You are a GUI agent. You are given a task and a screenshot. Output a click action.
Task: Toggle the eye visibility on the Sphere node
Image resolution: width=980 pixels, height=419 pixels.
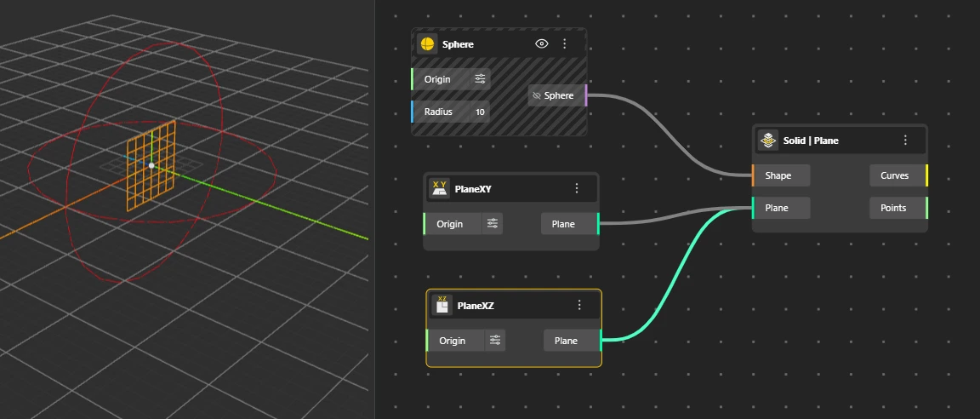pos(542,43)
